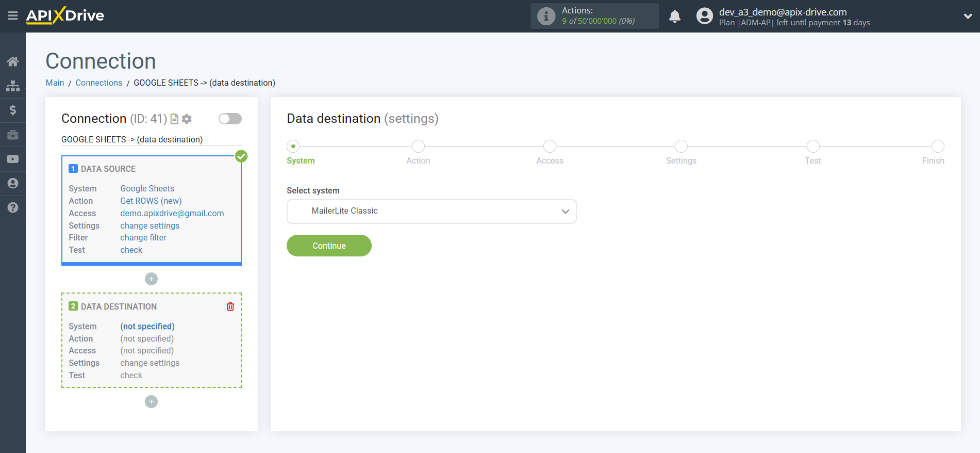This screenshot has height=453, width=980.
Task: Click the Continue button
Action: click(329, 246)
